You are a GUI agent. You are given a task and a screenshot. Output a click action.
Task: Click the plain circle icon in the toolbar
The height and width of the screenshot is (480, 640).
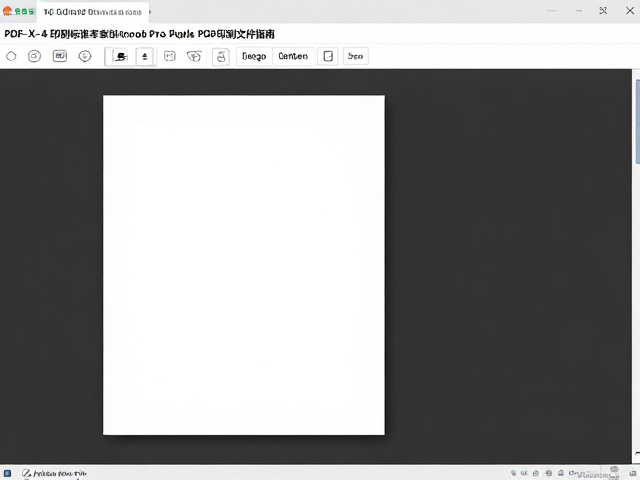click(11, 56)
